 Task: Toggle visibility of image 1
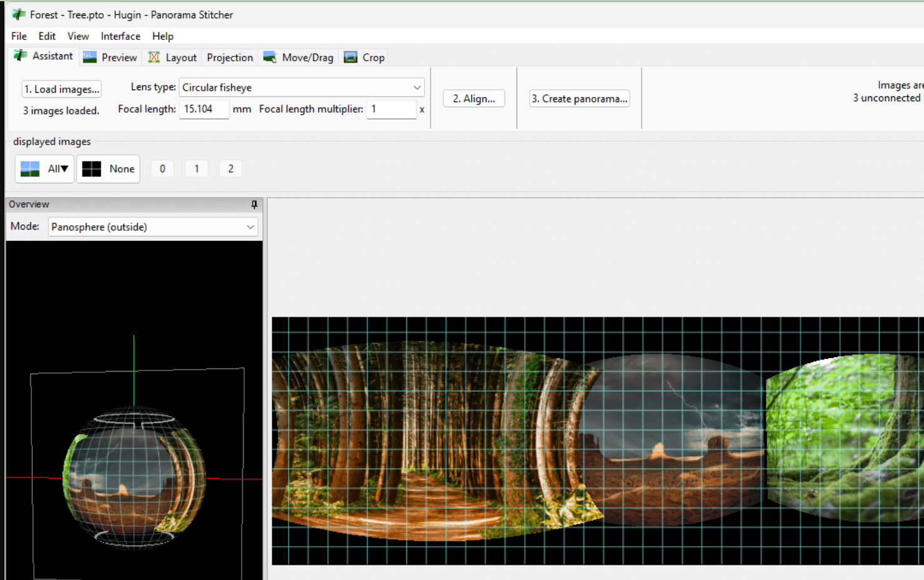point(197,168)
